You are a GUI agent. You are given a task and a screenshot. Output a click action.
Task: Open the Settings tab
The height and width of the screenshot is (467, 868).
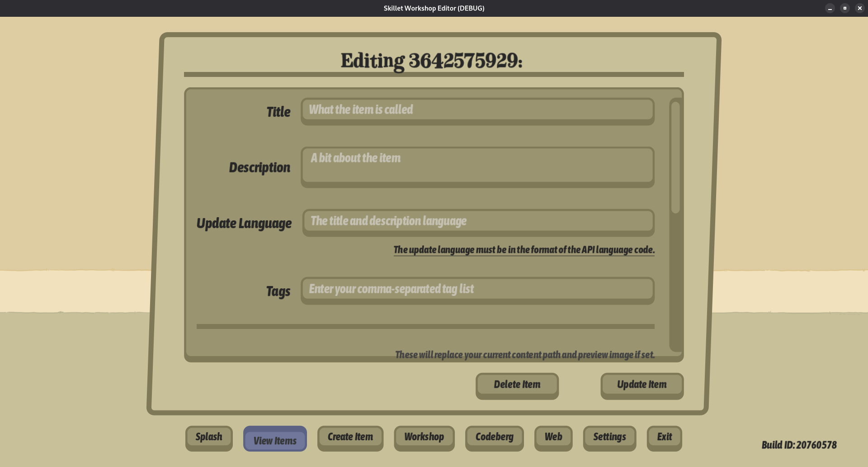(609, 437)
